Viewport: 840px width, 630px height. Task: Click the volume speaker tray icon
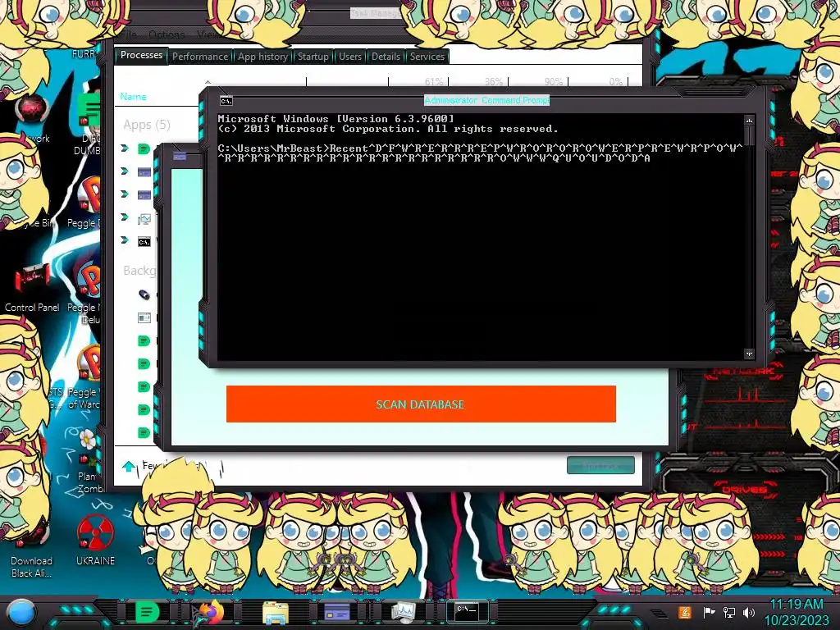(x=749, y=612)
